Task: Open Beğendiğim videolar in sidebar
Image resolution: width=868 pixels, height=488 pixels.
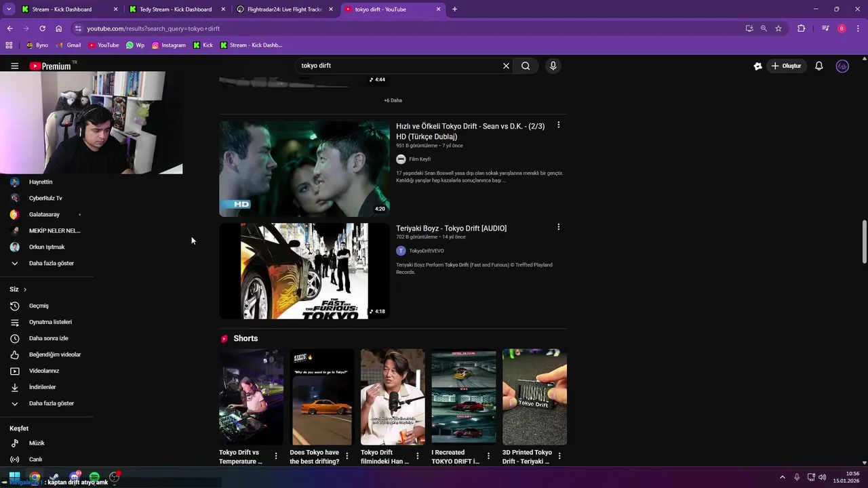Action: tap(46, 354)
